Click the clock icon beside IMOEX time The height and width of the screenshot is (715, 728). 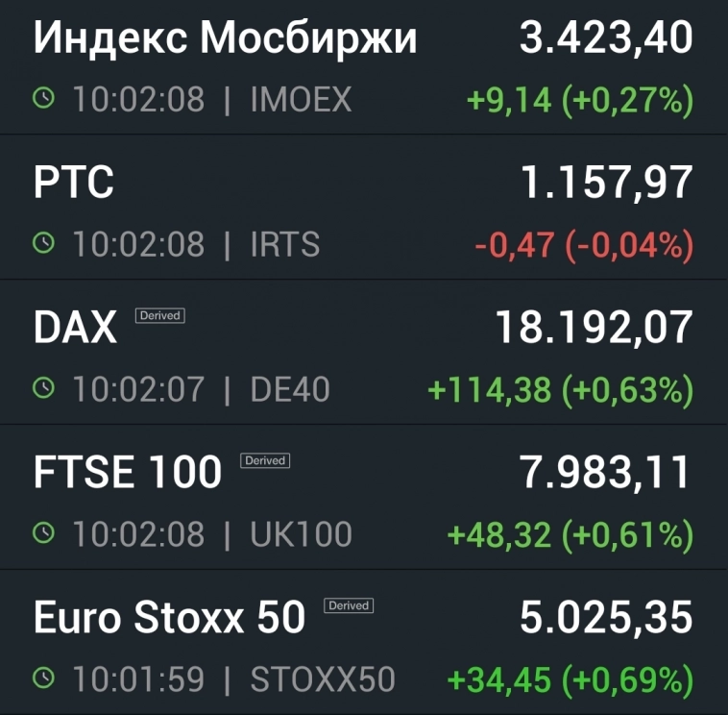pos(44,99)
